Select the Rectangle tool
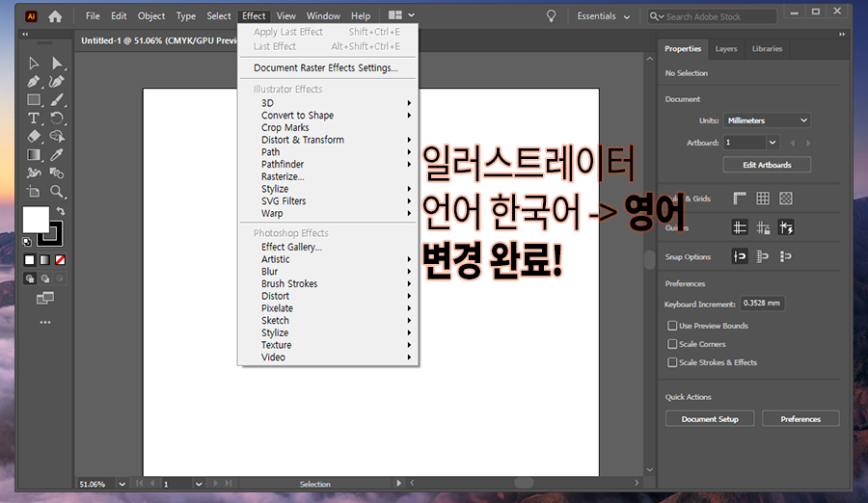 click(33, 99)
